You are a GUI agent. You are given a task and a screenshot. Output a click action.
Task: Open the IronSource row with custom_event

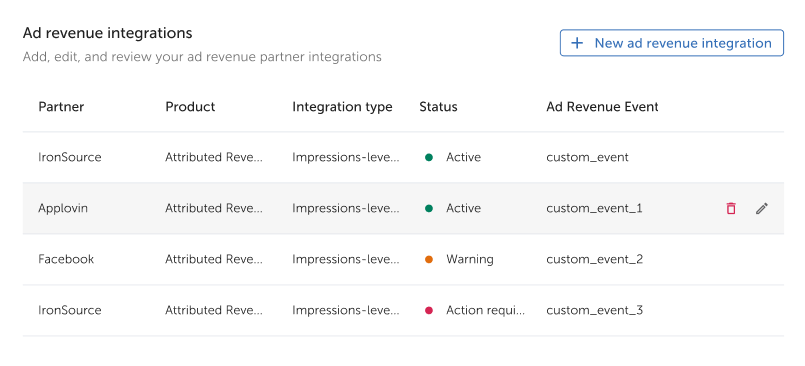[x=403, y=158]
